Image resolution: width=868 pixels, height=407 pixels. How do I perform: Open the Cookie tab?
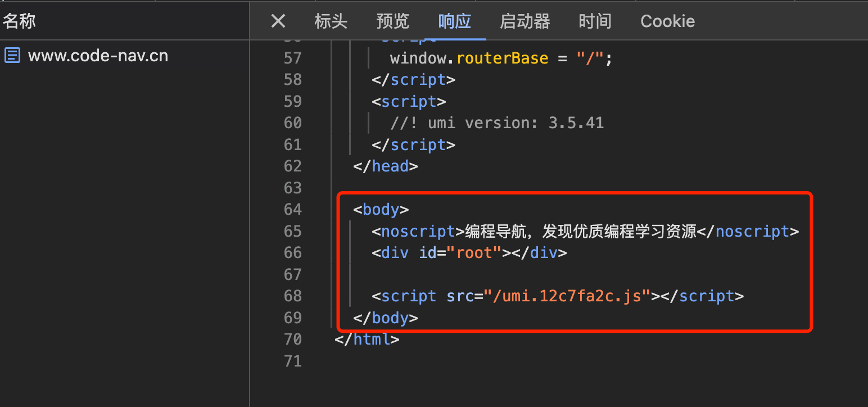pyautogui.click(x=667, y=21)
